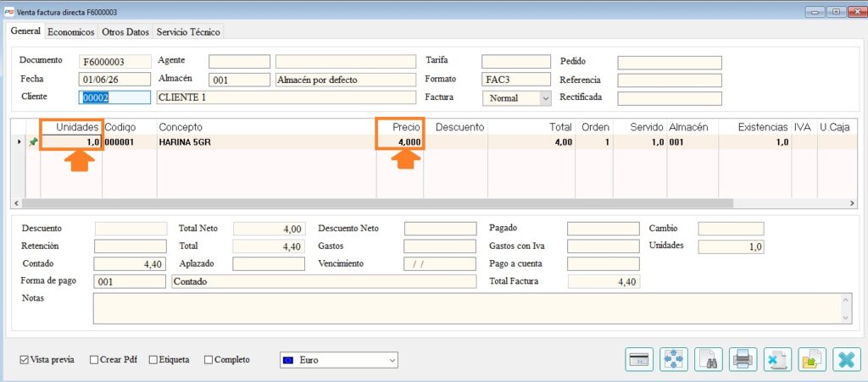Click the Vencimiento date field

440,263
